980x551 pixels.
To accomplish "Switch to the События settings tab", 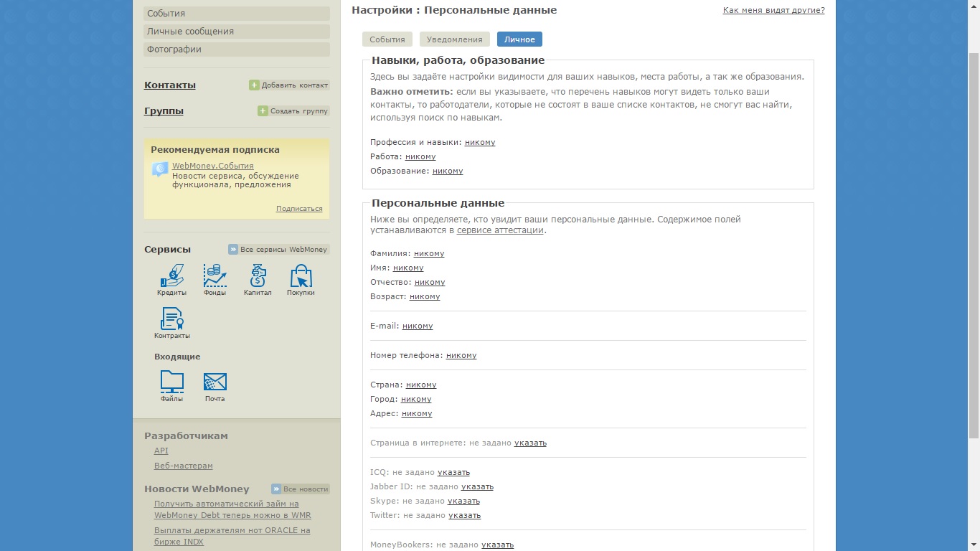I will click(387, 39).
